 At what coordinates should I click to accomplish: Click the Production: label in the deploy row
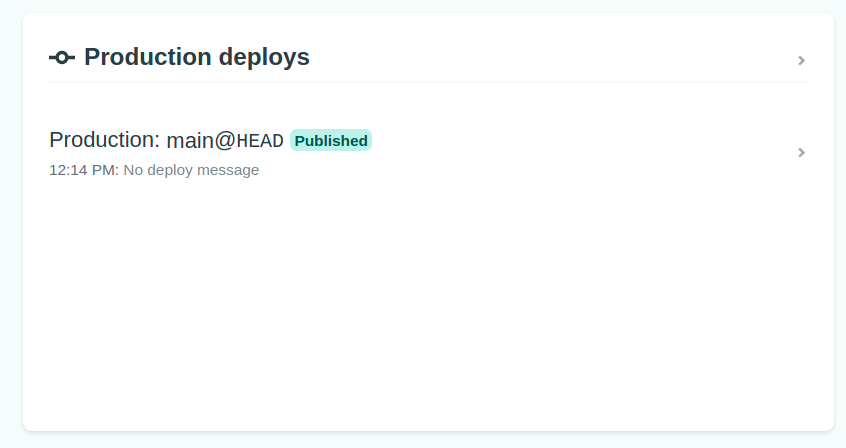104,141
